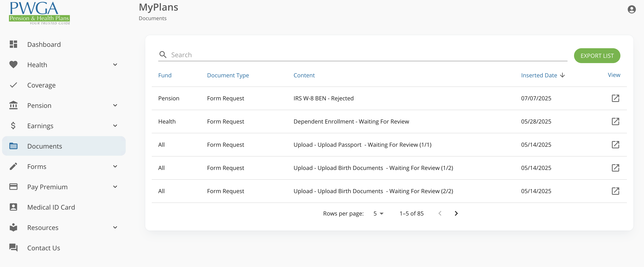Expand the Health menu chevron
Viewport: 644px width, 267px height.
(x=115, y=65)
